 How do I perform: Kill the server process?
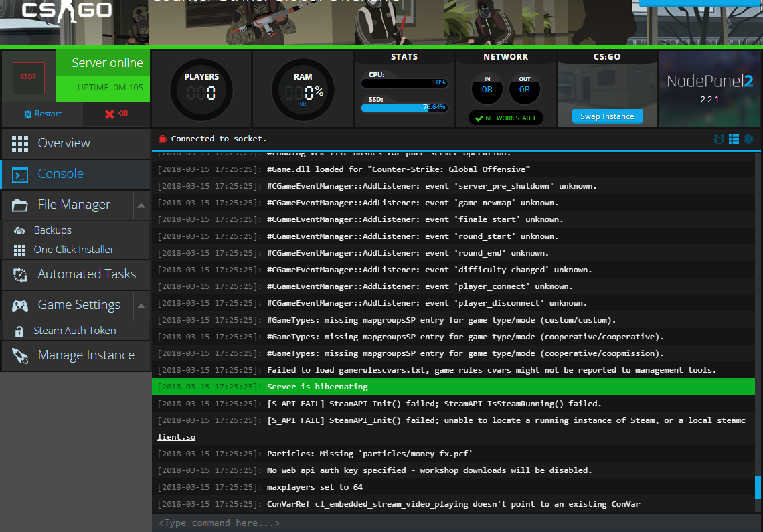pyautogui.click(x=116, y=114)
